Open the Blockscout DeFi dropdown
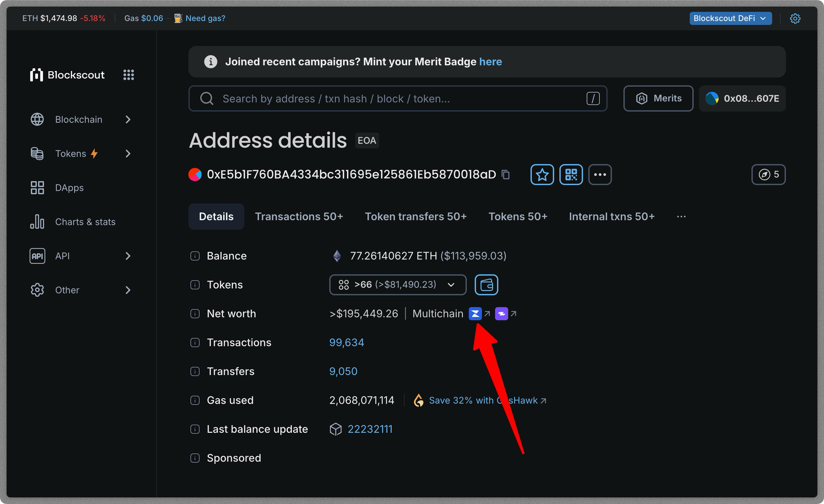 click(x=730, y=19)
